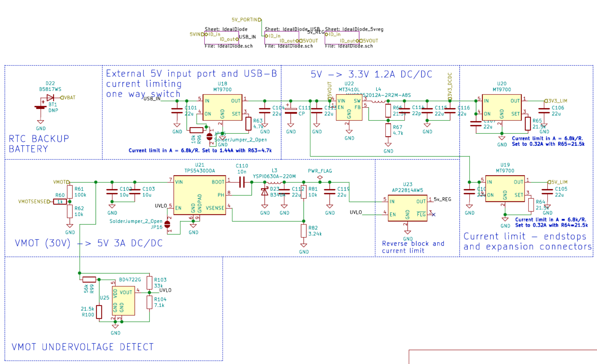Open the IdealDiode_5vreg hierarchical sheet
Image resolution: width=597 pixels, height=364 pixels.
[x=342, y=38]
